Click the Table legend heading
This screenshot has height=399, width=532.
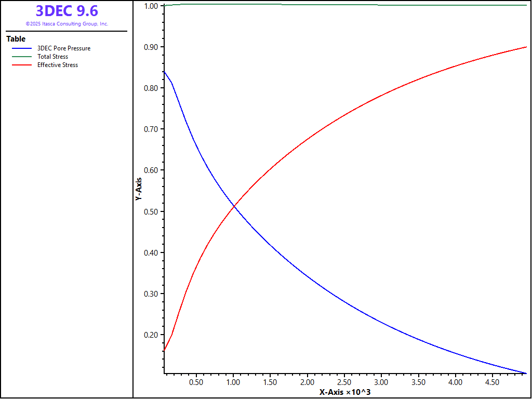pos(16,39)
